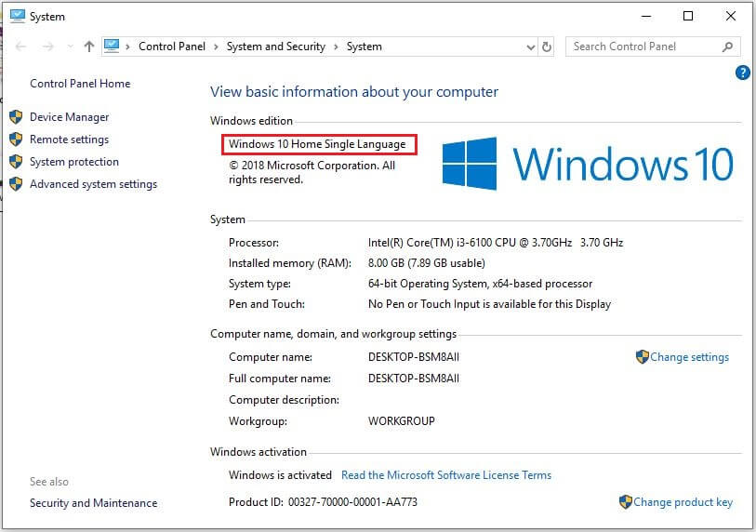Viewport: 756px width, 532px height.
Task: Maximize the System window
Action: click(688, 16)
